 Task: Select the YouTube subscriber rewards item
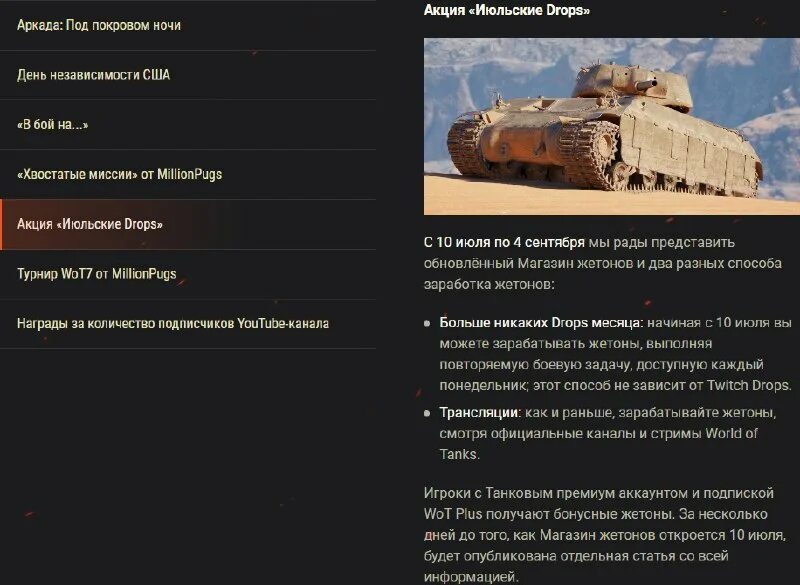tap(188, 324)
